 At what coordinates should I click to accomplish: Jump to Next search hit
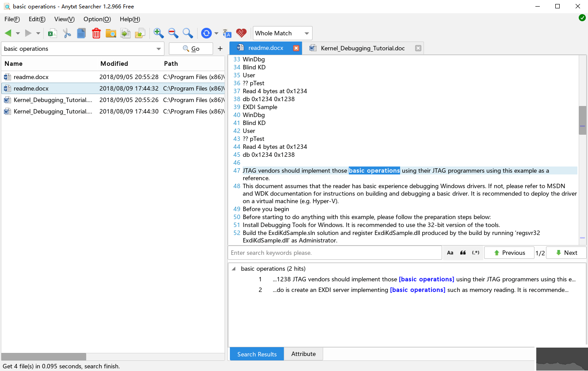click(x=566, y=252)
